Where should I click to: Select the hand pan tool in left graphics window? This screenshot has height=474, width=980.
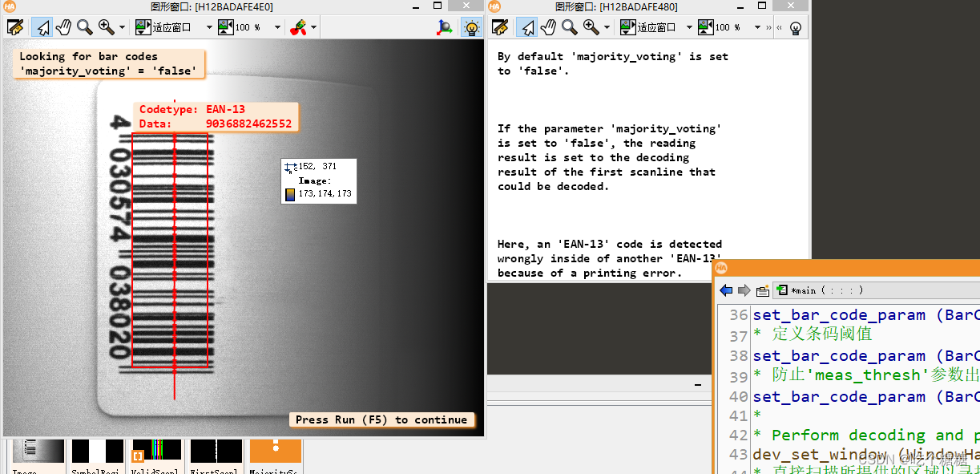[x=63, y=27]
